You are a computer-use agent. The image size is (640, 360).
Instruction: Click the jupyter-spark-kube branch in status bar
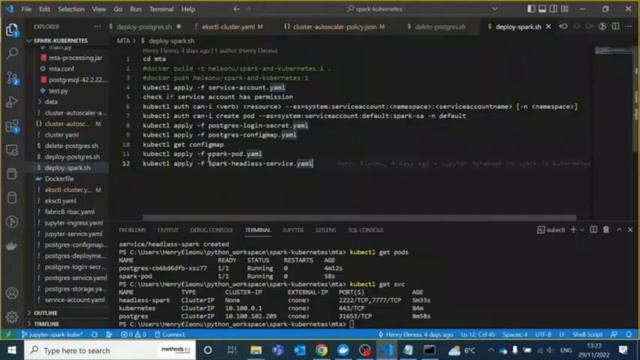point(52,335)
